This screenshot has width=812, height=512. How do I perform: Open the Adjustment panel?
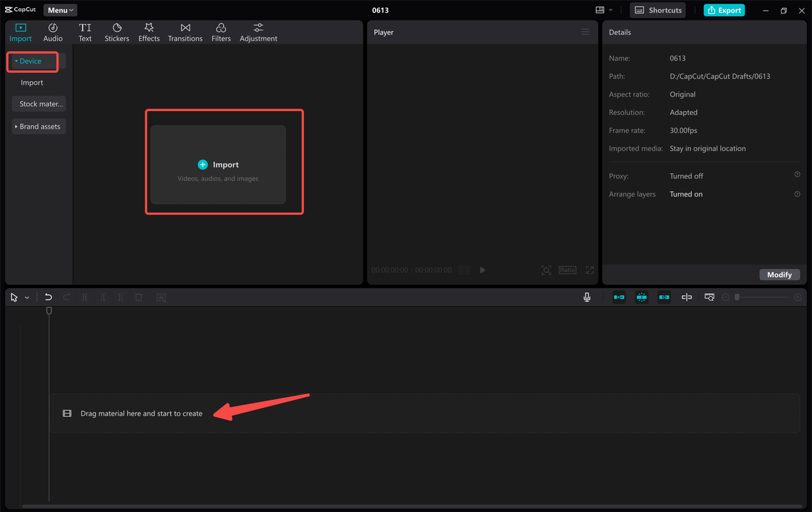pyautogui.click(x=258, y=32)
